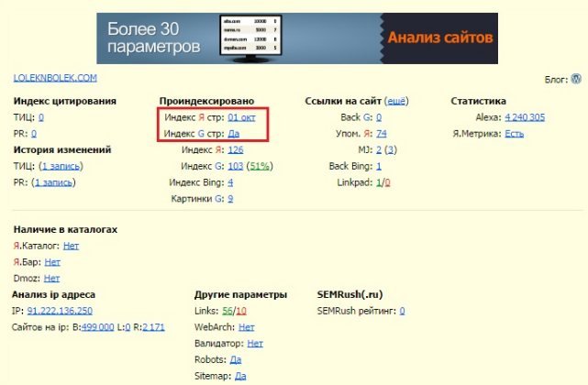This screenshot has height=385, width=588.
Task: Click sites on IP B: 499 000
Action: point(97,327)
